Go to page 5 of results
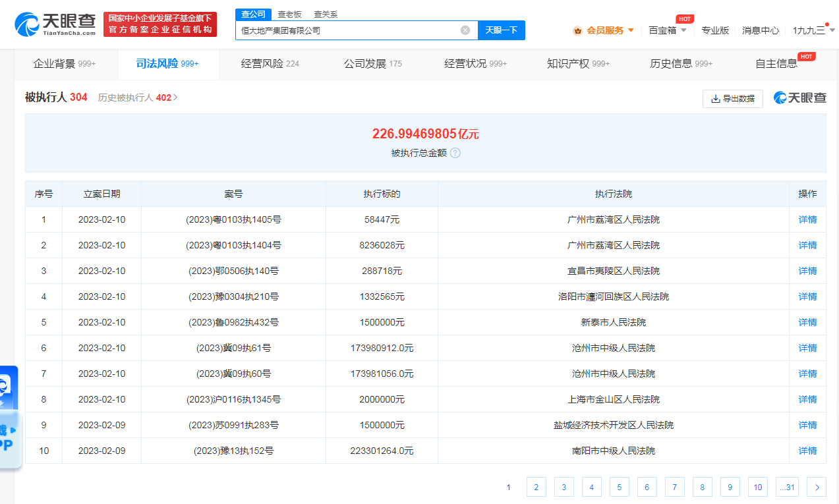This screenshot has width=839, height=504. [x=620, y=487]
